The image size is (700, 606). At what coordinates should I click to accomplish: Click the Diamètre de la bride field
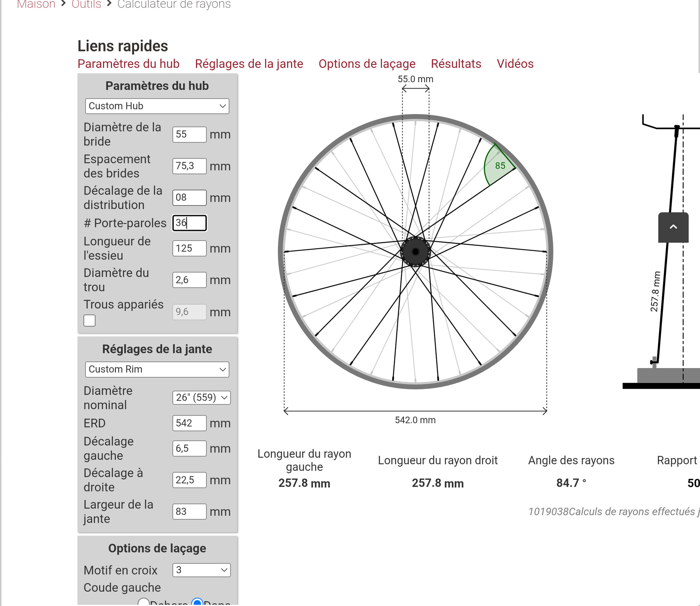[x=189, y=134]
